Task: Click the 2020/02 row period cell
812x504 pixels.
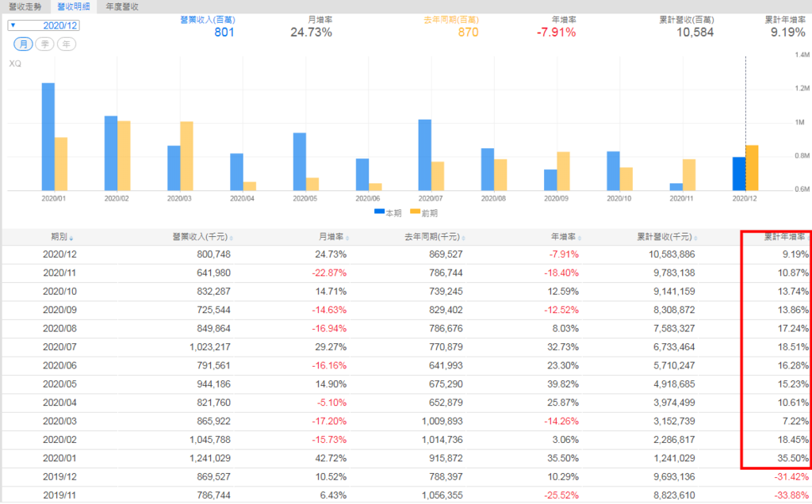Action: pyautogui.click(x=59, y=440)
